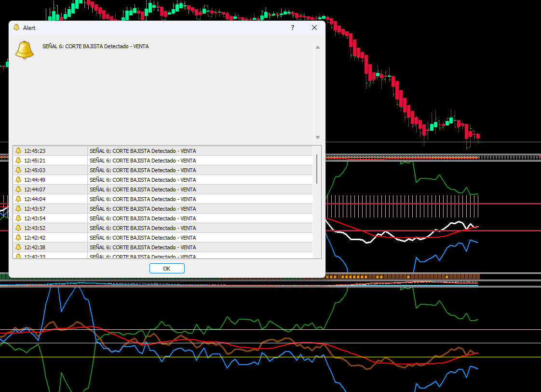541x392 pixels.
Task: Select the alert row at 12:45:21
Action: (x=163, y=161)
